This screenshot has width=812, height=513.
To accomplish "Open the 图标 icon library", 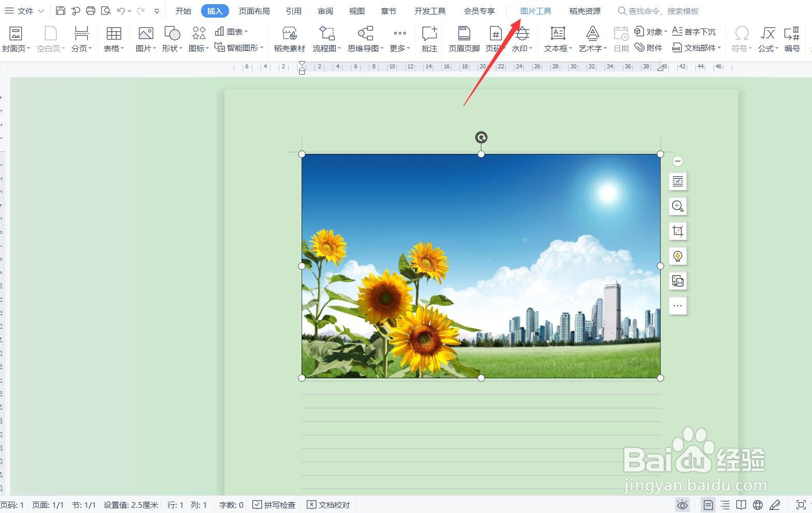I will click(x=198, y=39).
